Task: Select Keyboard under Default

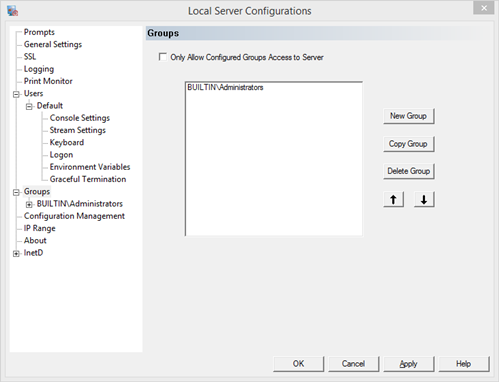Action: (x=67, y=143)
